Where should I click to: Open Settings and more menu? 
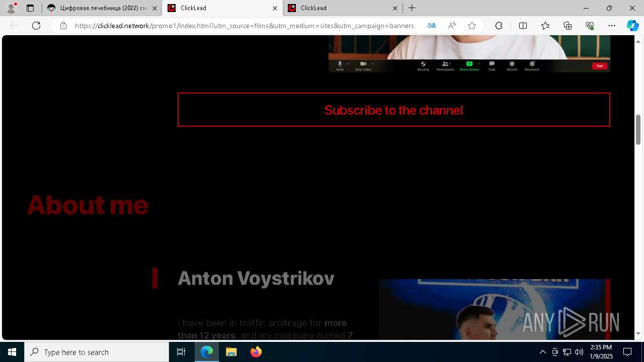click(x=612, y=26)
